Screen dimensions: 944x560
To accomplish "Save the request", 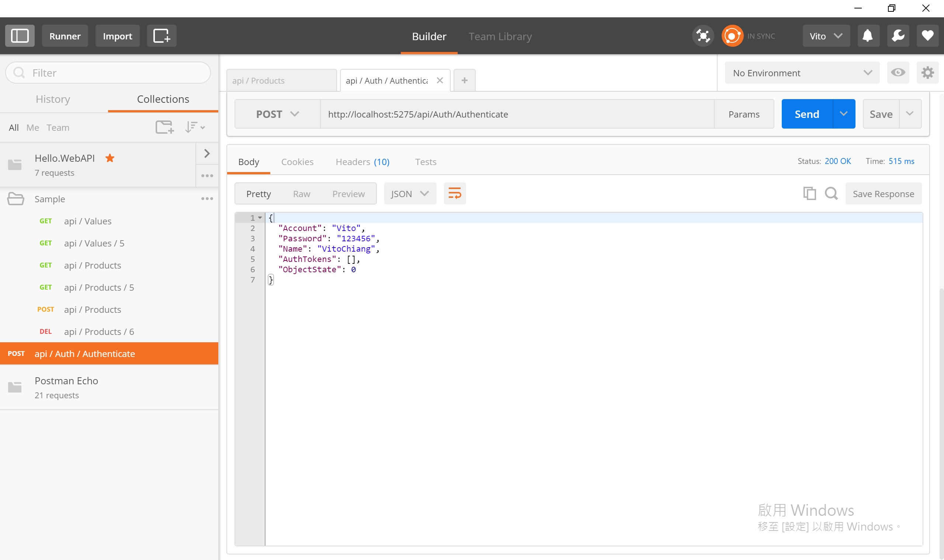I will (x=881, y=114).
